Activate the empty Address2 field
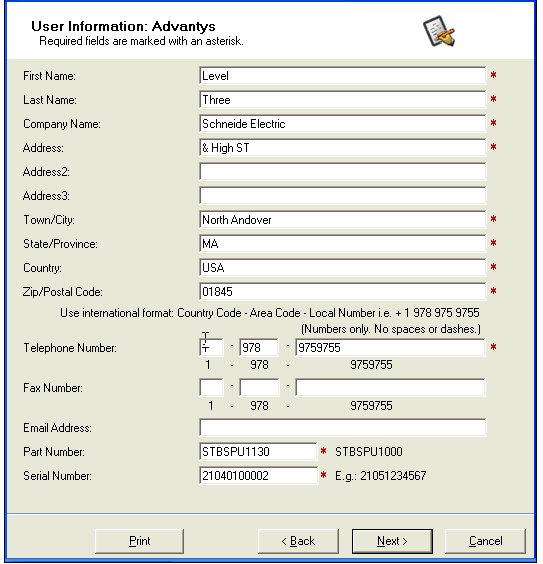543x564 pixels. [342, 172]
